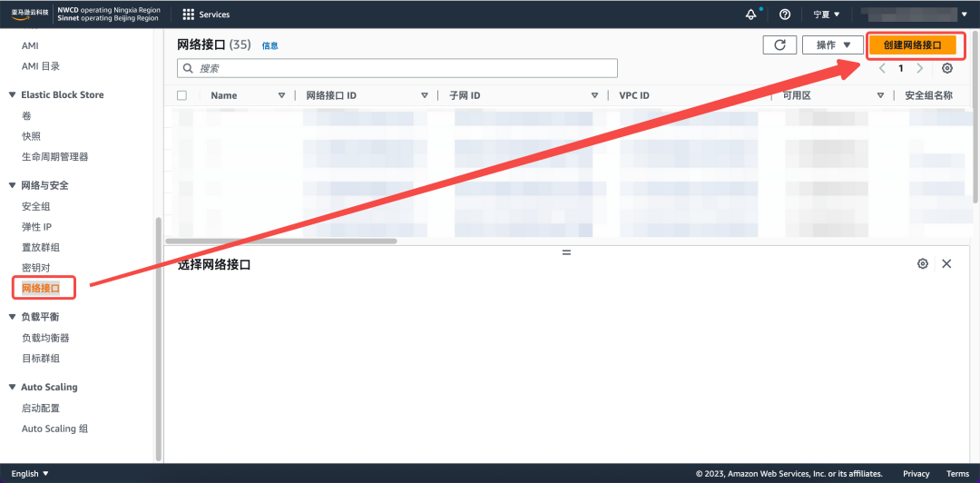Click the 信息 info link

[x=270, y=45]
